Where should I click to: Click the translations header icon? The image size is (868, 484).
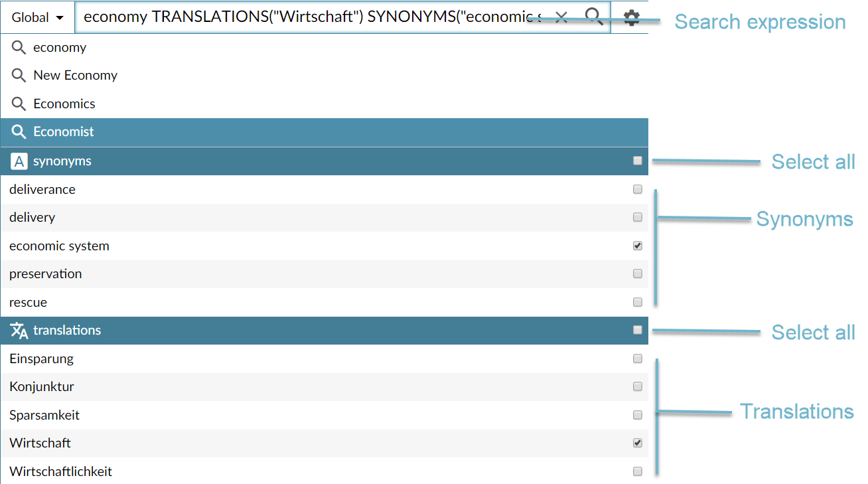[x=19, y=331]
